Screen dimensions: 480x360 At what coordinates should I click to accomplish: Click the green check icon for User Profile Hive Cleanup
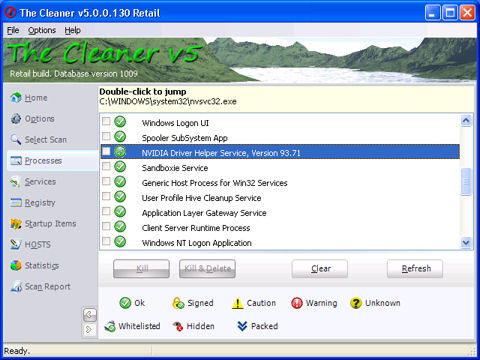pyautogui.click(x=120, y=197)
